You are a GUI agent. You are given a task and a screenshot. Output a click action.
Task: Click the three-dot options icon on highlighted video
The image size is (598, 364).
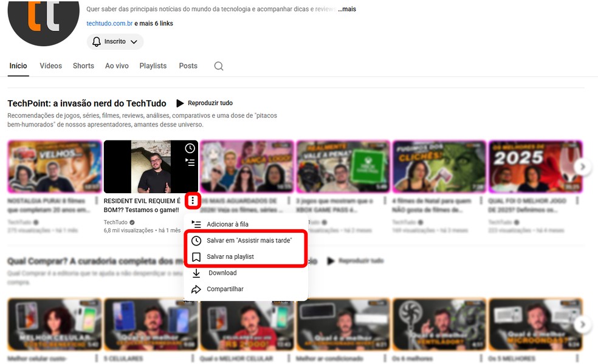[193, 201]
